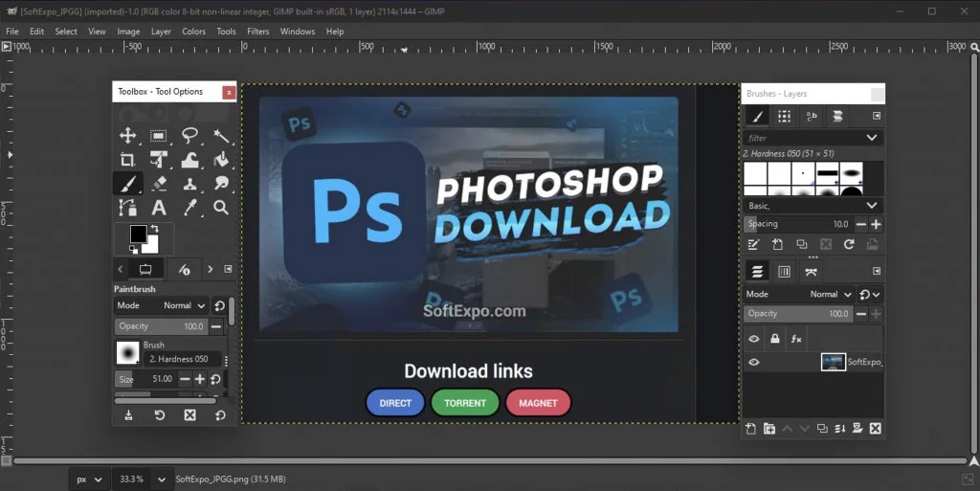Pick the Eraser tool

159,183
